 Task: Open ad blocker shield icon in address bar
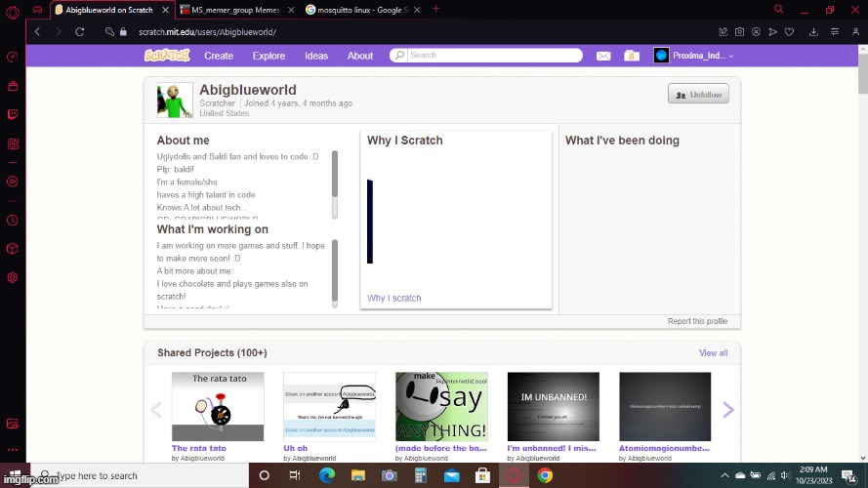(756, 32)
